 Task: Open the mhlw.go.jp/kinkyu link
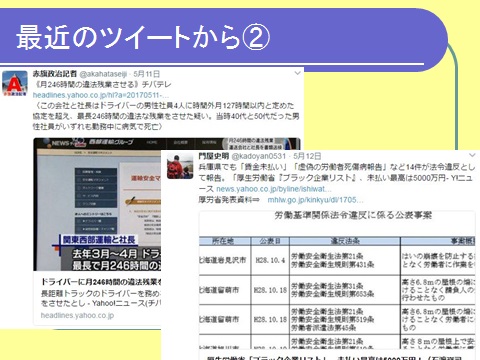click(x=315, y=200)
